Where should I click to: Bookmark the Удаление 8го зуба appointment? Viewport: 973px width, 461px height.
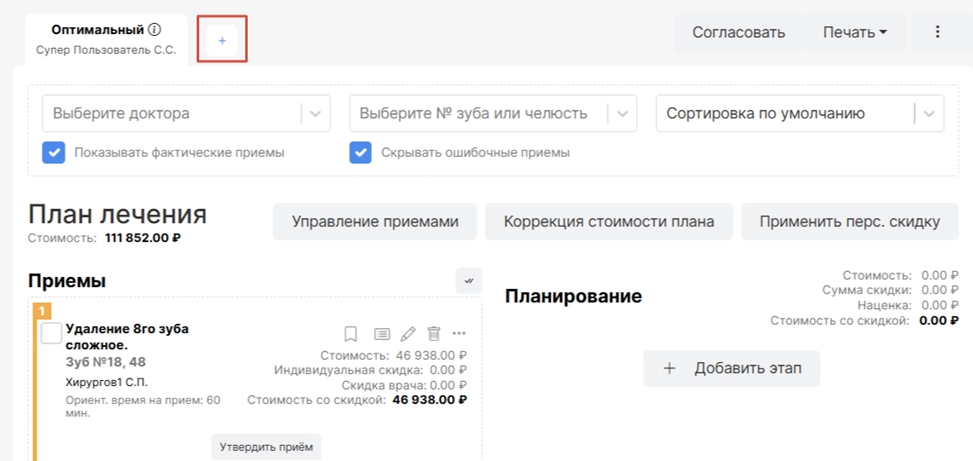click(351, 333)
